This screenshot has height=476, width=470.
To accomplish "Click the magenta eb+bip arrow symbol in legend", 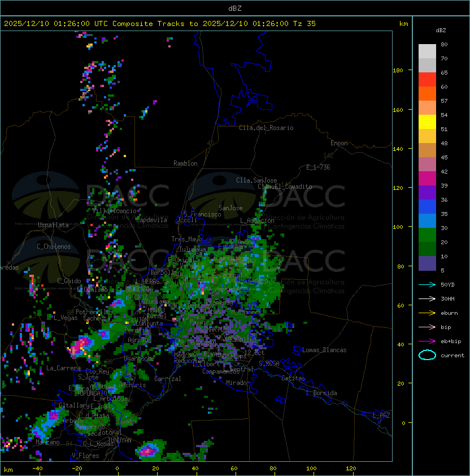I will pyautogui.click(x=427, y=341).
